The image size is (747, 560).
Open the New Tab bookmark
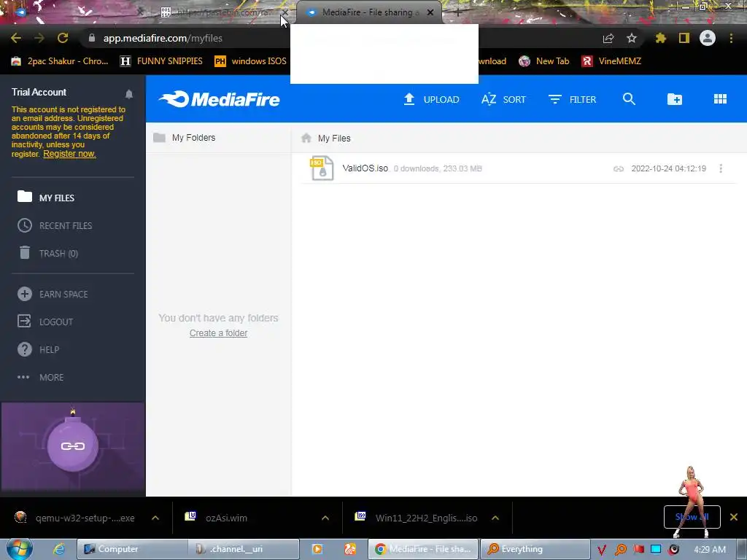(x=544, y=61)
